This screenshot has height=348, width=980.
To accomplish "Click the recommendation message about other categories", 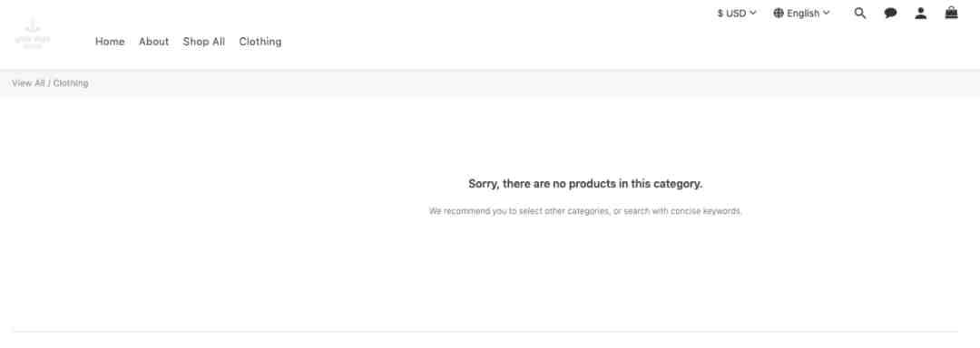I will (585, 211).
